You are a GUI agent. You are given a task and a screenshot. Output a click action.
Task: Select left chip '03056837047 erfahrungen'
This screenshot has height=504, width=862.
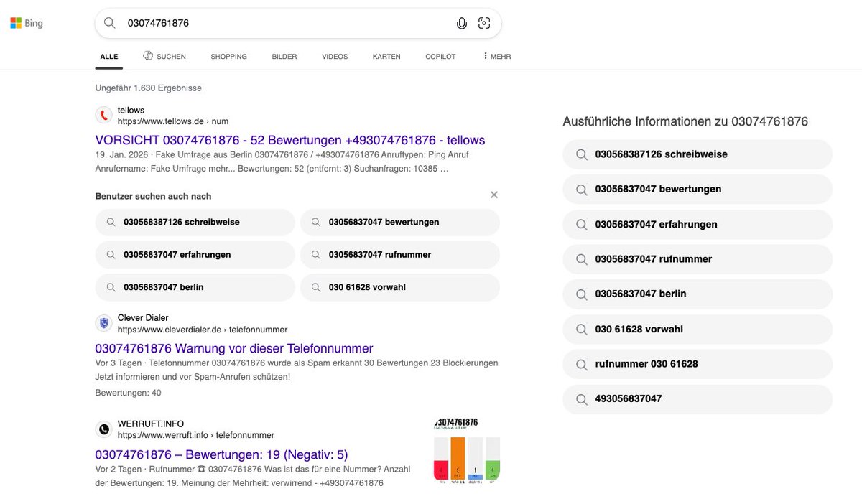tap(195, 255)
